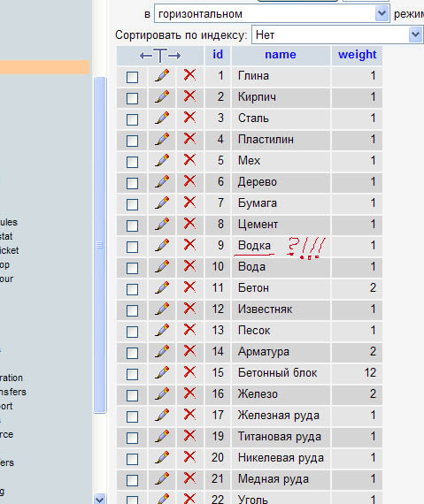Edit the Бумага row

161,202
